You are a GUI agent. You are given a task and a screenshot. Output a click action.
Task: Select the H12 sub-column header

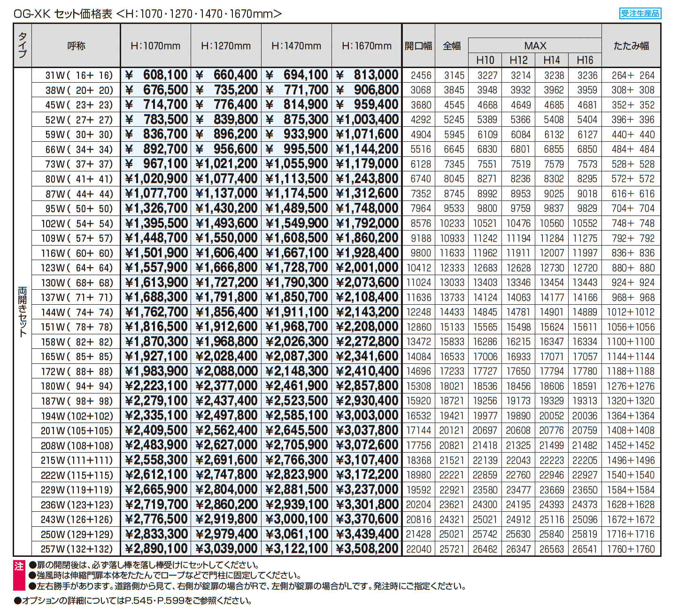click(x=518, y=60)
